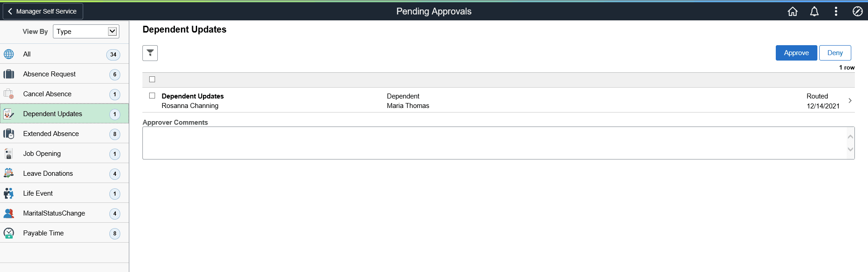
Task: Select the MaritalStatusChange category
Action: pyautogui.click(x=54, y=213)
